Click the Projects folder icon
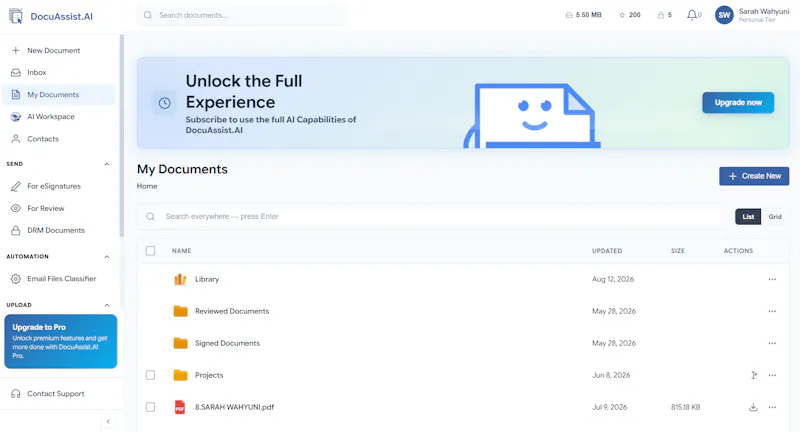The image size is (800, 432). pyautogui.click(x=180, y=375)
